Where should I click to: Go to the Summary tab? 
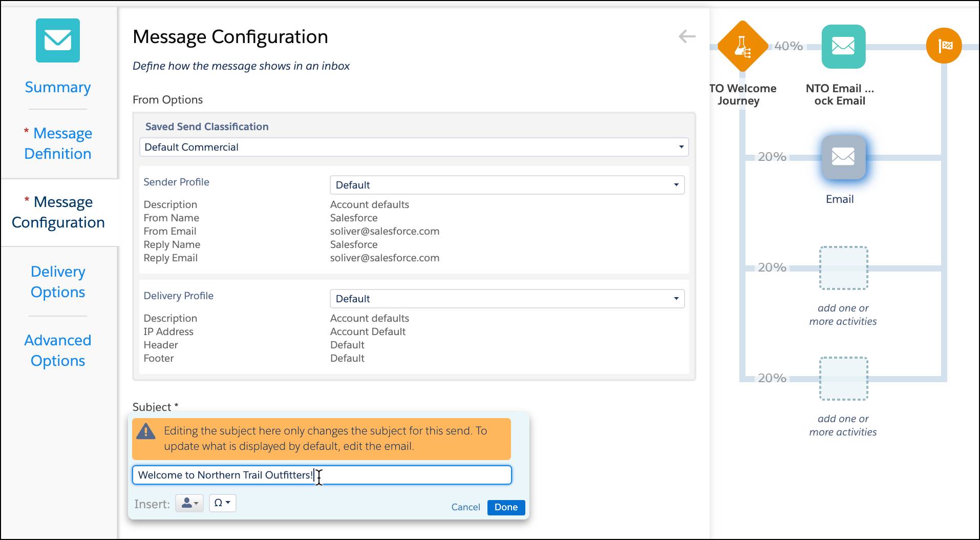(x=58, y=87)
